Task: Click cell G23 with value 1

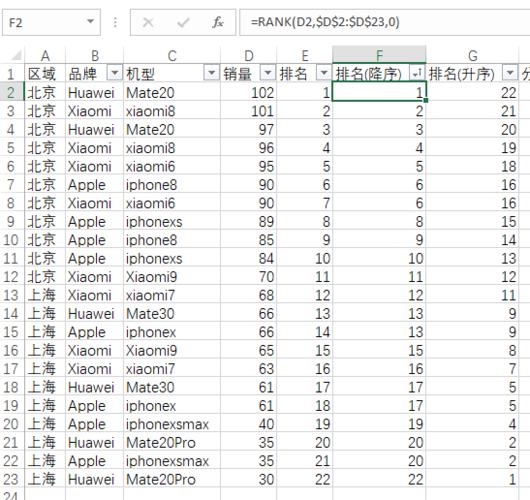Action: pyautogui.click(x=472, y=479)
